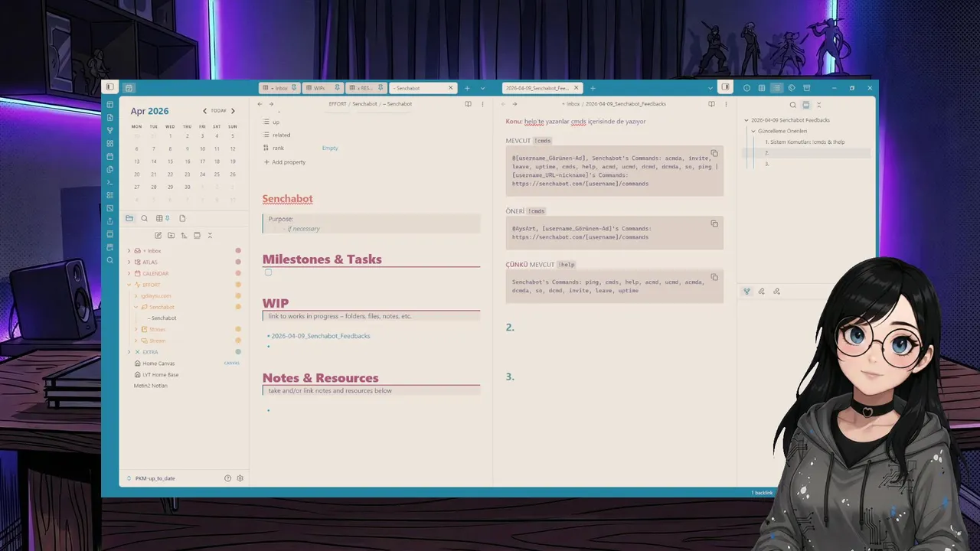Toggle the right sidebar
980x551 pixels.
pyautogui.click(x=725, y=87)
